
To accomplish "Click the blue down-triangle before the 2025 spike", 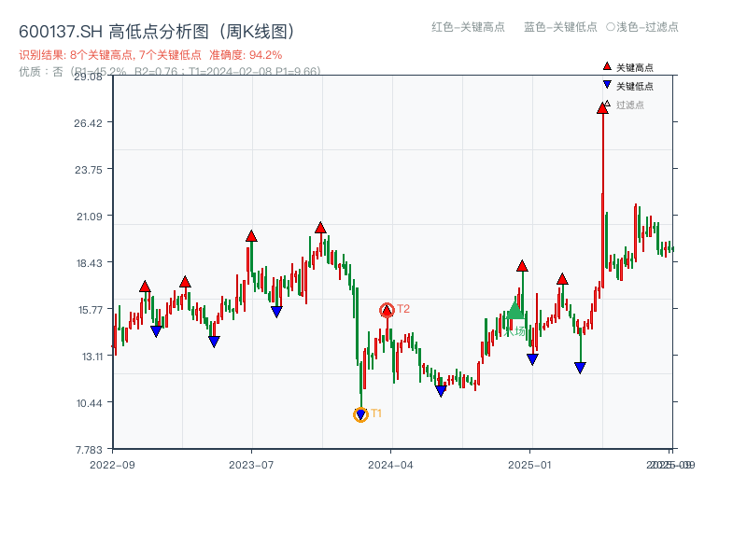I will 579,364.
